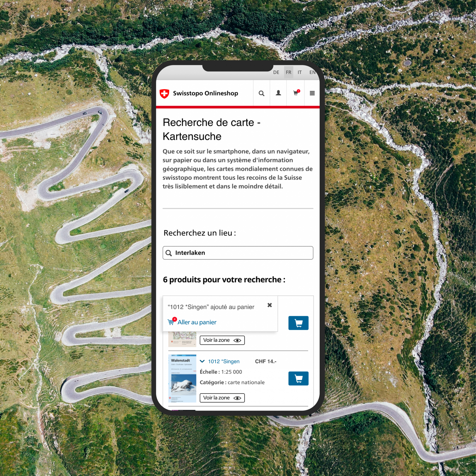Expand the 1012 Singen chevron
This screenshot has width=476, height=476.
click(202, 361)
